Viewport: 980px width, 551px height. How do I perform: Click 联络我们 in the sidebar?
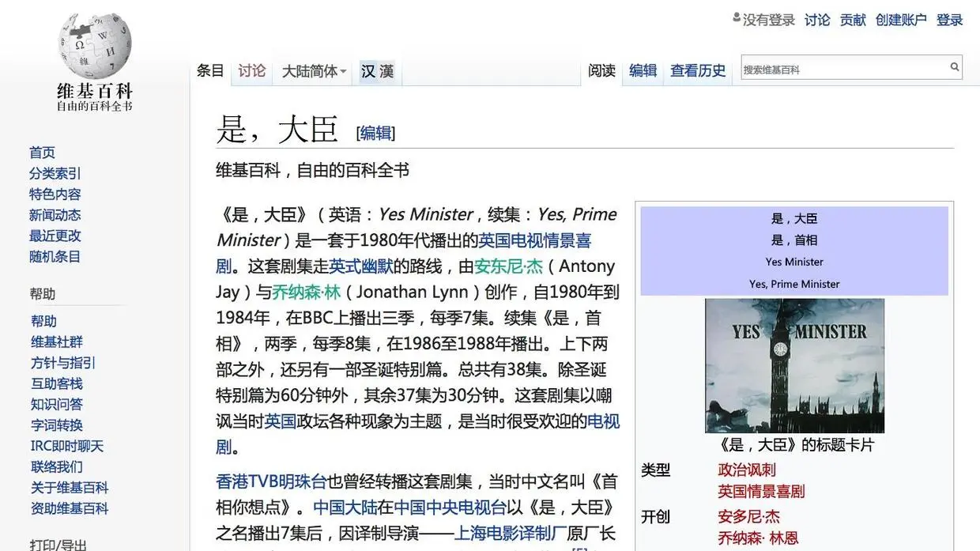click(56, 466)
